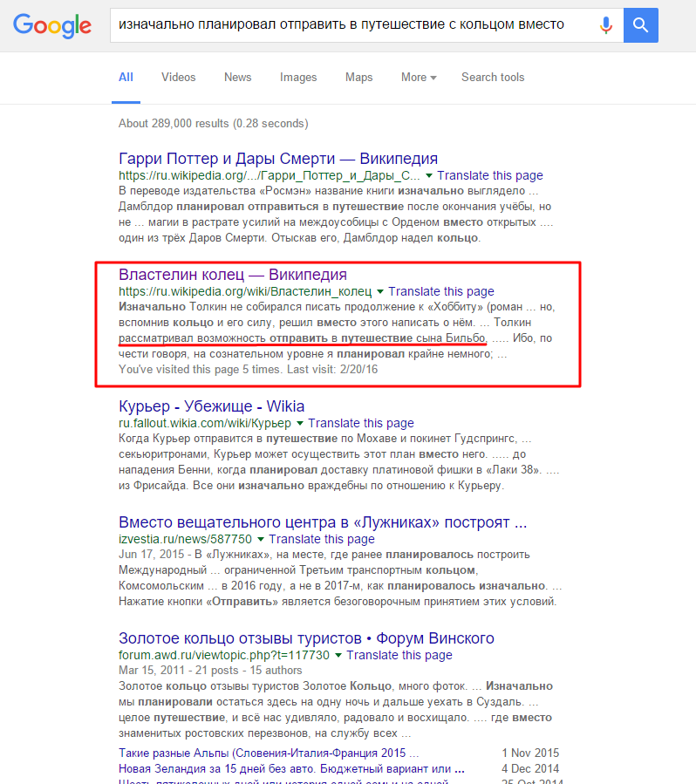Viewport: 696px width, 784px height.
Task: Click You've visited this page 5 times text
Action: [248, 370]
